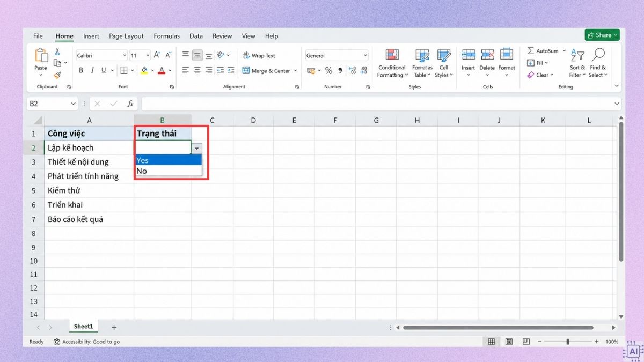Click Increase Decimal icon
644x362 pixels.
pos(352,70)
